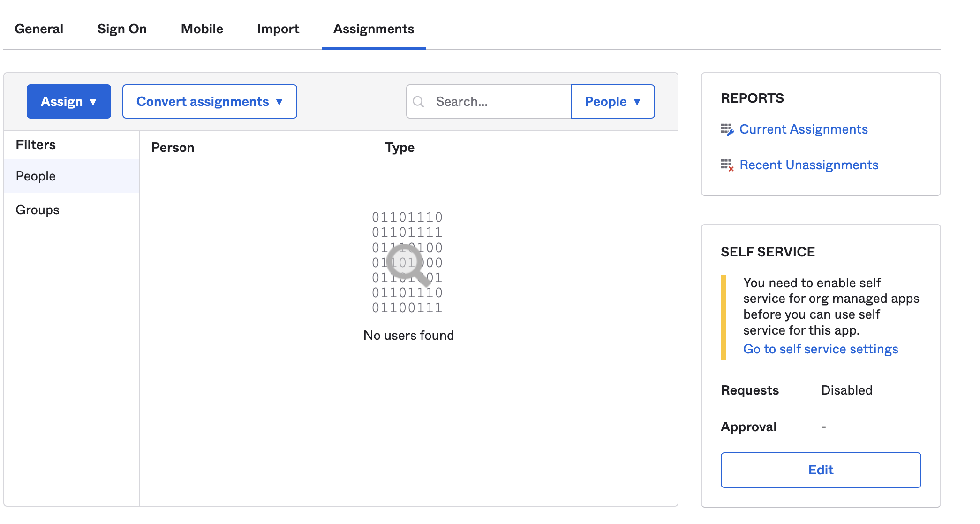Viewport: 980px width, 524px height.
Task: Click the Recent Unassignments report icon
Action: [x=727, y=165]
